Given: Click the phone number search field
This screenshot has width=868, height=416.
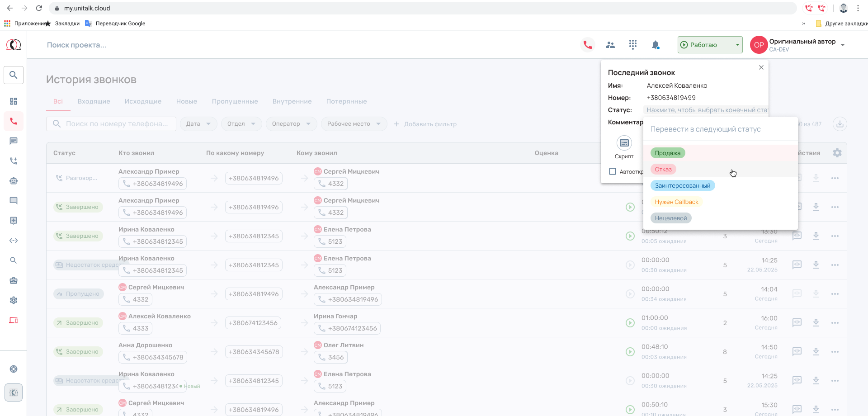Looking at the screenshot, I should point(111,124).
